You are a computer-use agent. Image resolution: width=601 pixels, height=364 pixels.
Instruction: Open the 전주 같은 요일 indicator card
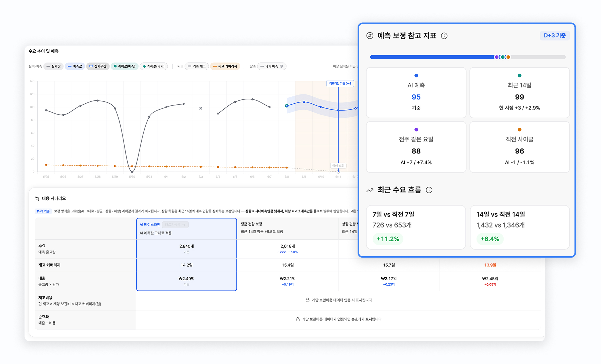pos(416,147)
